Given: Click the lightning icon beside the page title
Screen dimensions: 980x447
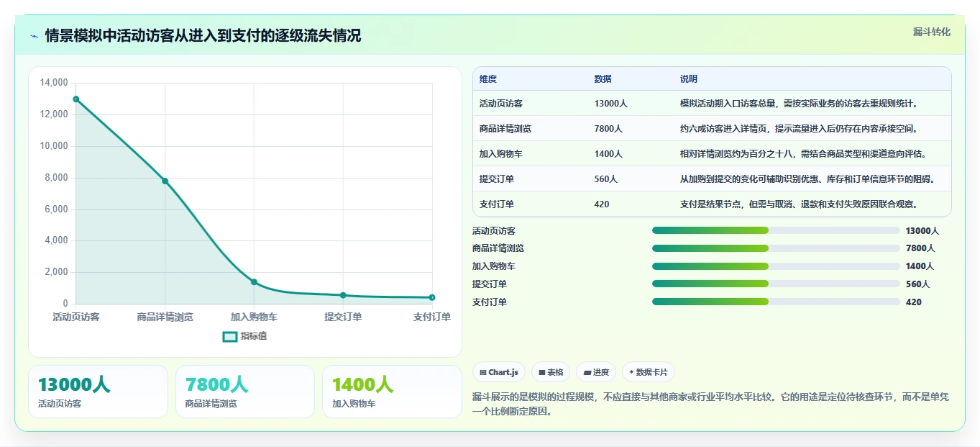Looking at the screenshot, I should point(34,36).
